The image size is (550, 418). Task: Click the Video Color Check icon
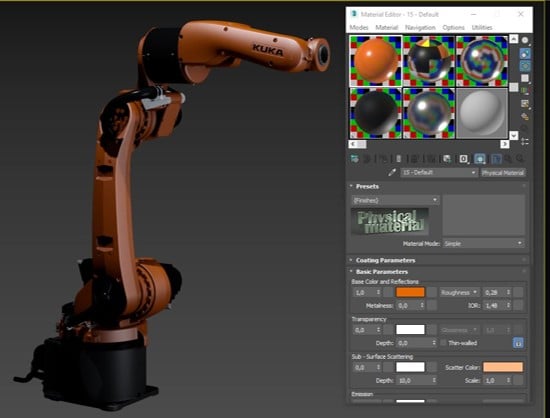(525, 90)
